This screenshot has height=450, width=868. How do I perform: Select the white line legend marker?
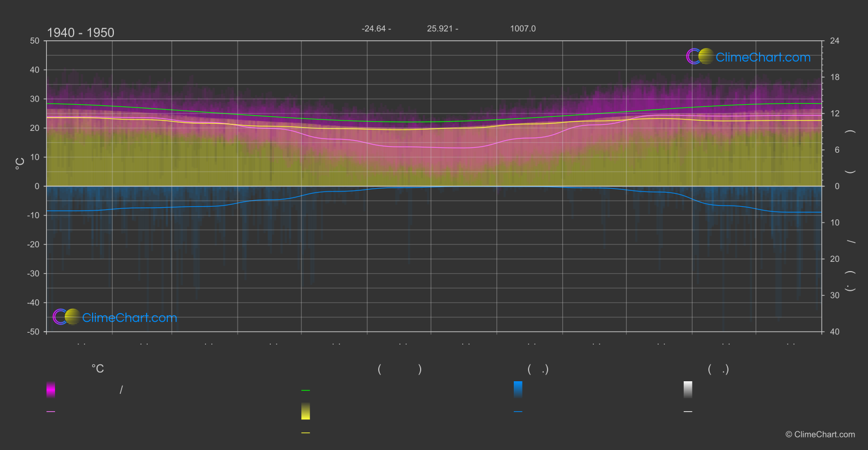pyautogui.click(x=688, y=411)
